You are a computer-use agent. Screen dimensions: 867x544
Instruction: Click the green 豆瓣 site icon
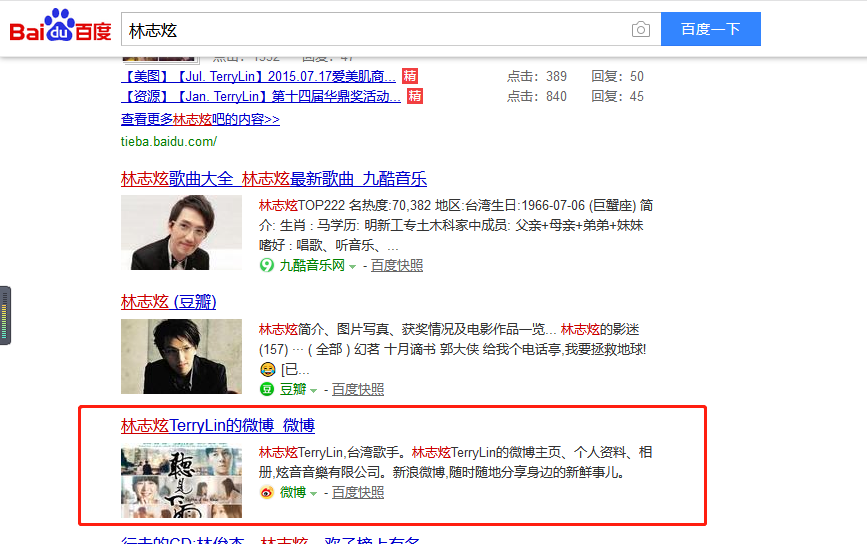[267, 389]
